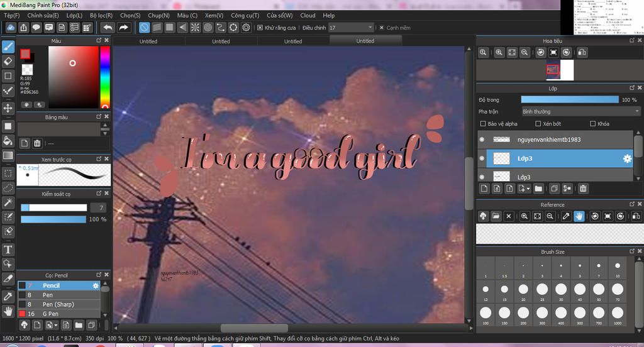Activate Reference panel hand tool

(x=579, y=216)
